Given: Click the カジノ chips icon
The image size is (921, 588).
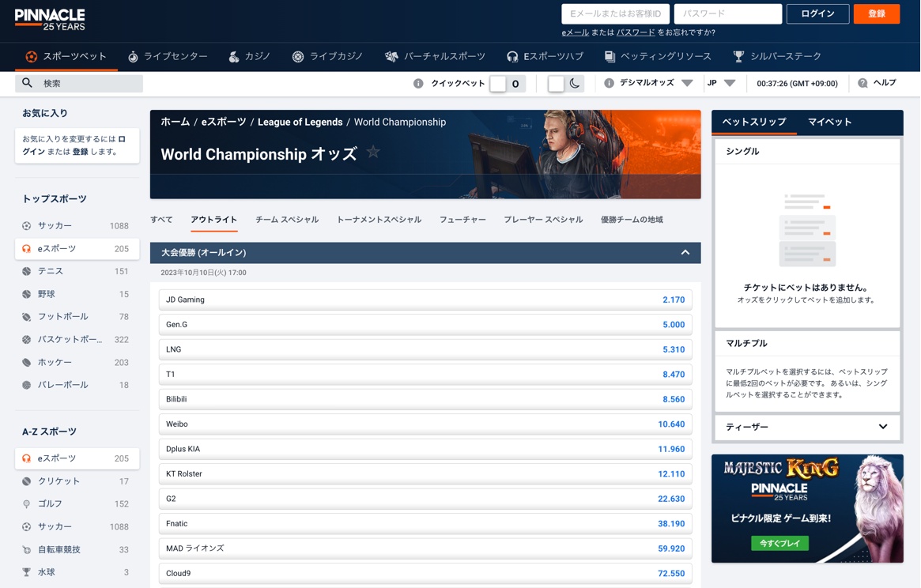Looking at the screenshot, I should [x=234, y=56].
